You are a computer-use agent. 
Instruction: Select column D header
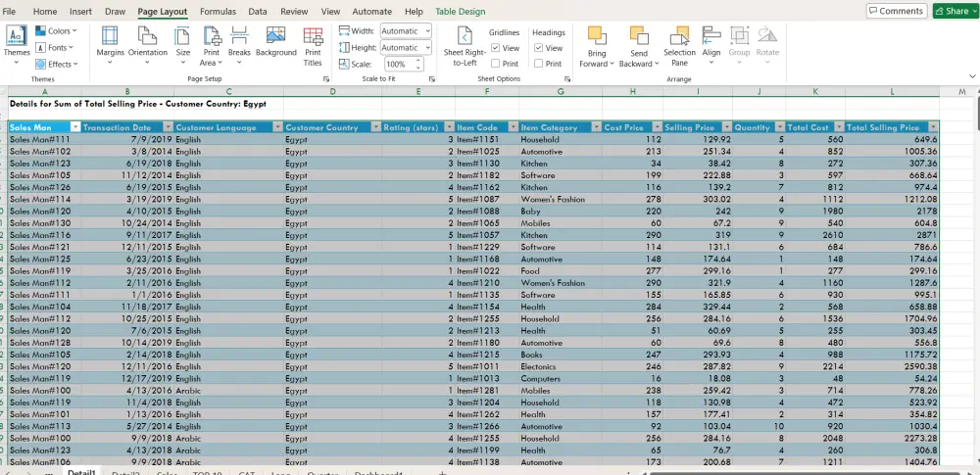click(332, 92)
